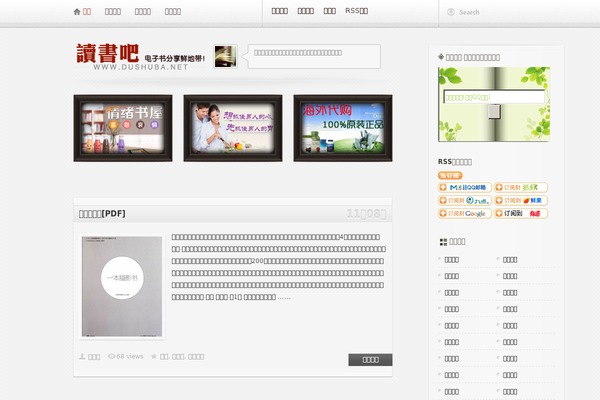Open the RSS item in the top menu
Image resolution: width=600 pixels, height=400 pixels.
pyautogui.click(x=356, y=11)
